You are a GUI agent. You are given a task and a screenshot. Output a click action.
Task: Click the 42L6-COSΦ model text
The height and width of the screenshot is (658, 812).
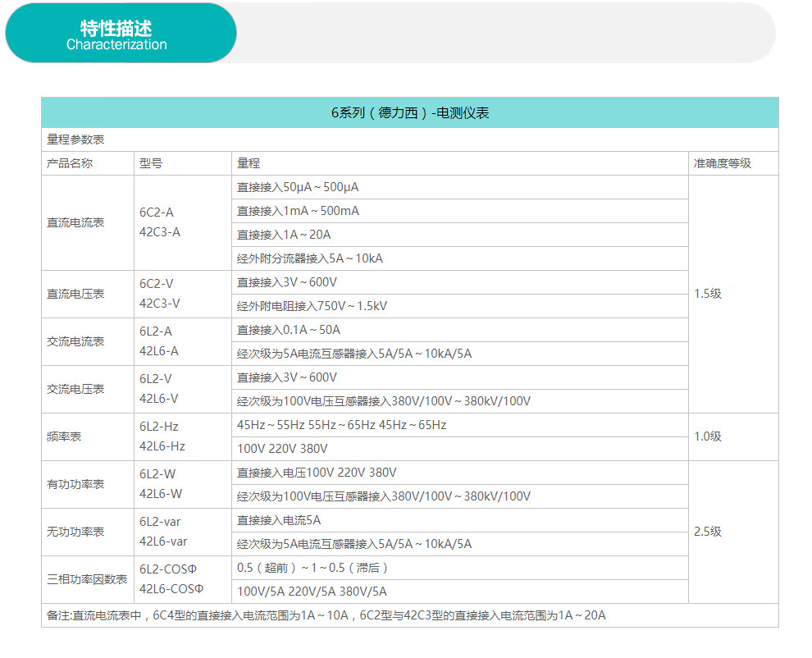point(171,589)
